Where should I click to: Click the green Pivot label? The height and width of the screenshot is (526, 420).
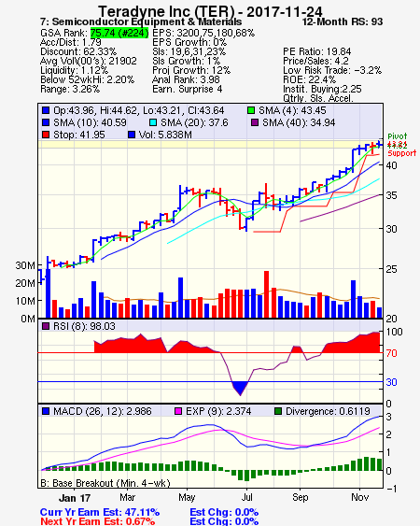398,136
